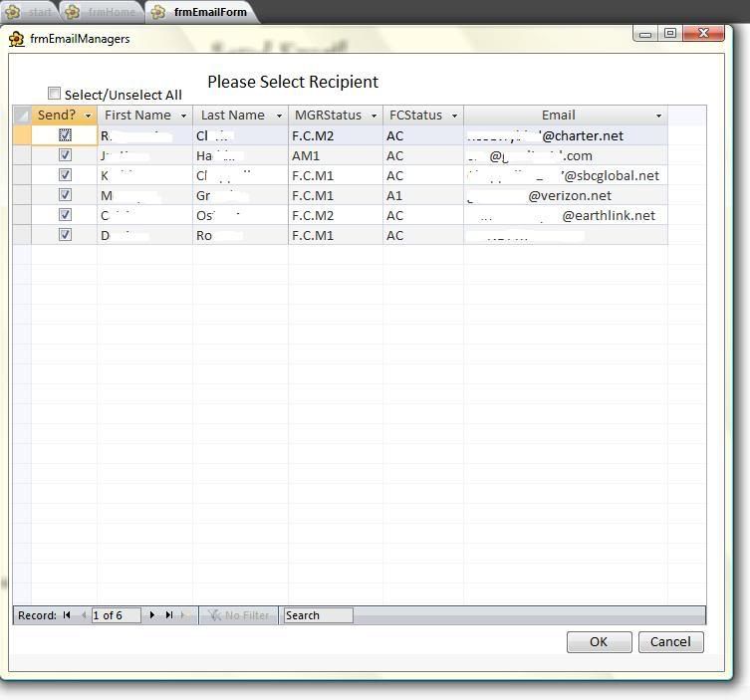Switch to the start tab
Screen dimensions: 750x700
coord(31,13)
